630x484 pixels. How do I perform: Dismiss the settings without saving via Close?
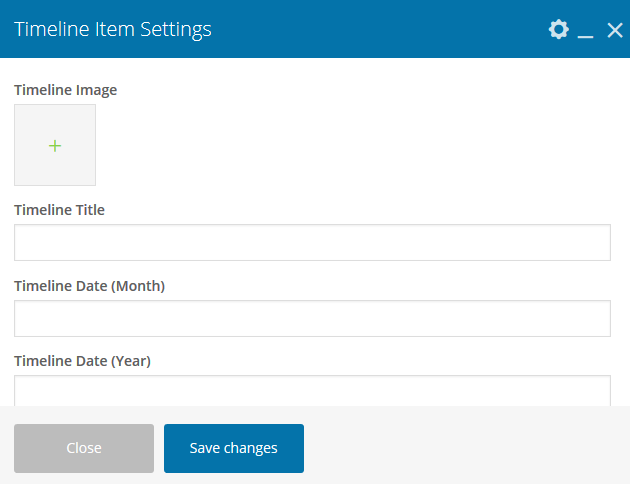click(x=84, y=448)
